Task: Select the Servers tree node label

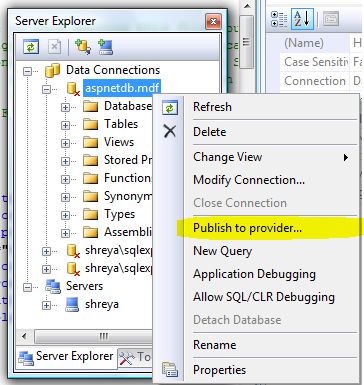Action: (x=84, y=286)
